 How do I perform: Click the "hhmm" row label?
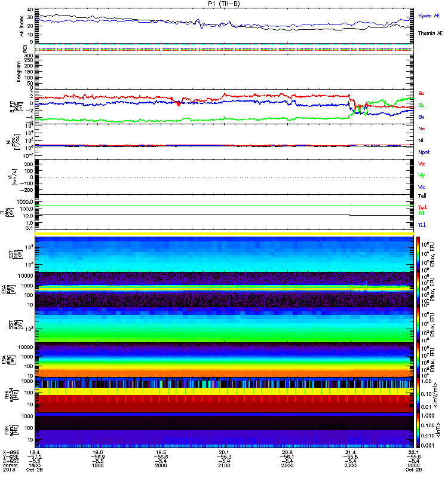pos(10,465)
